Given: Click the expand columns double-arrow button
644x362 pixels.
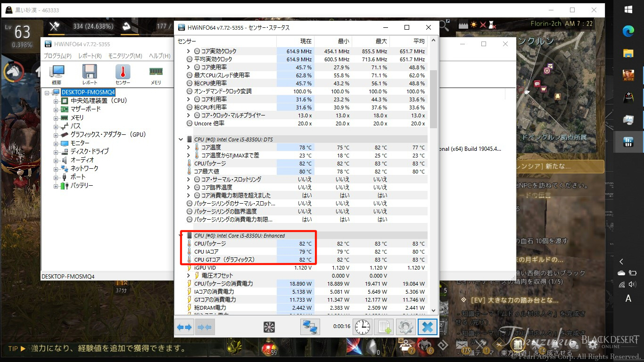Looking at the screenshot, I should pos(184,327).
